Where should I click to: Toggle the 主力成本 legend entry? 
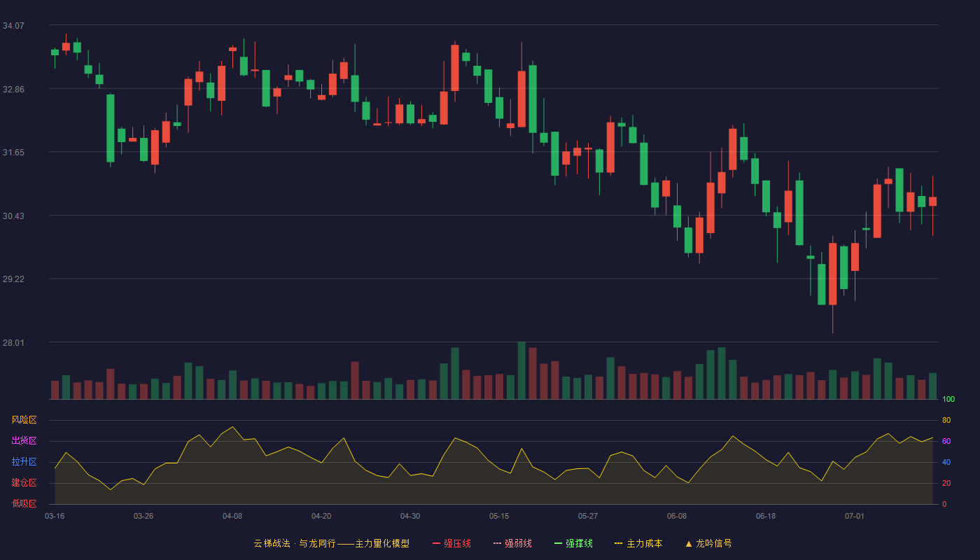click(x=638, y=543)
